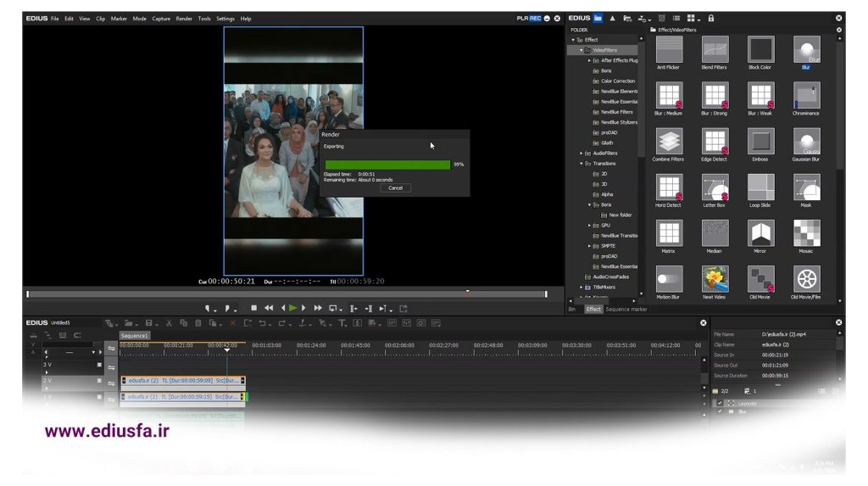Viewport: 868px width, 486px height.
Task: Open the effect view mode dropdown arrow
Action: [699, 20]
